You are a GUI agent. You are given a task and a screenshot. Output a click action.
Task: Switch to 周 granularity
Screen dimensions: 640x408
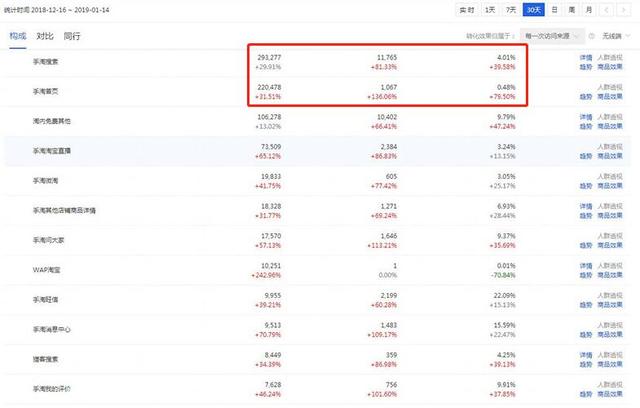point(571,10)
